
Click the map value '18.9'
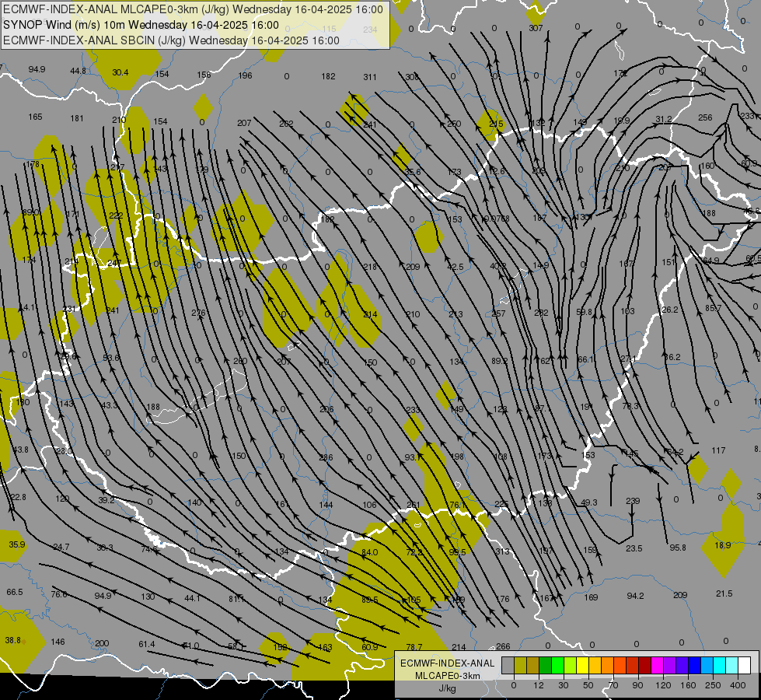(x=723, y=545)
